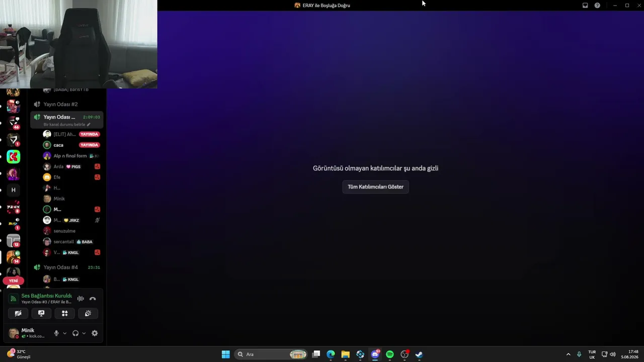Open Spotify from taskbar
This screenshot has width=644, height=362.
click(390, 354)
